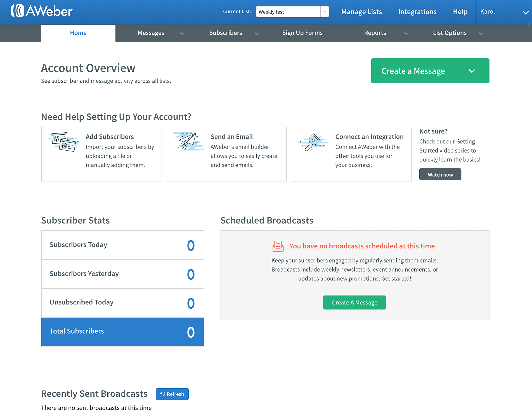Click the orange envelope broadcast icon
The width and height of the screenshot is (532, 419).
pos(278,246)
